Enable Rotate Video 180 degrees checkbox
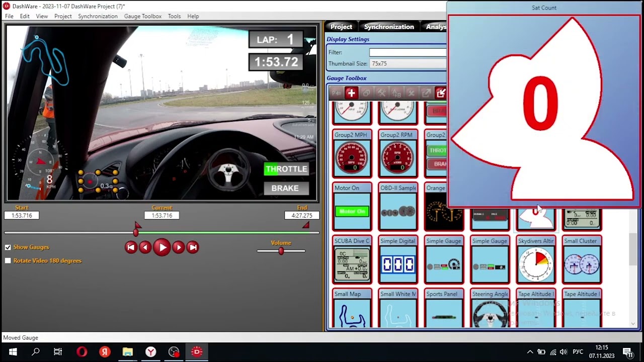The height and width of the screenshot is (362, 644). point(8,260)
